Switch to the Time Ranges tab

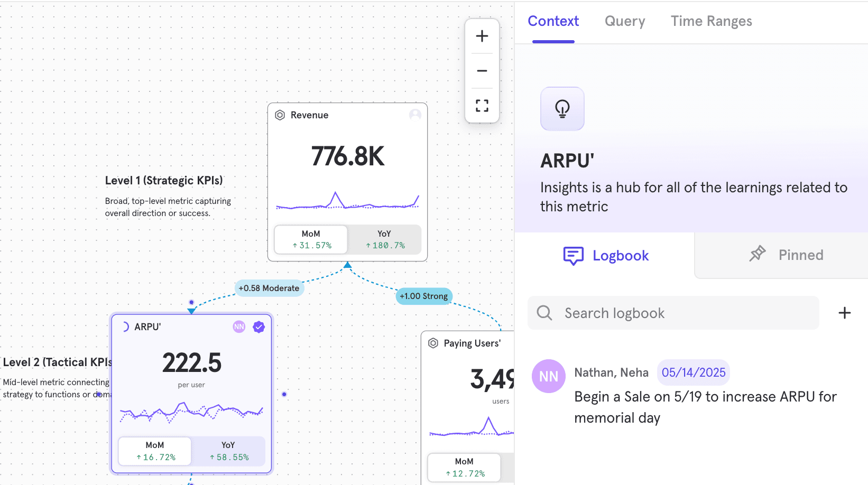(x=711, y=21)
